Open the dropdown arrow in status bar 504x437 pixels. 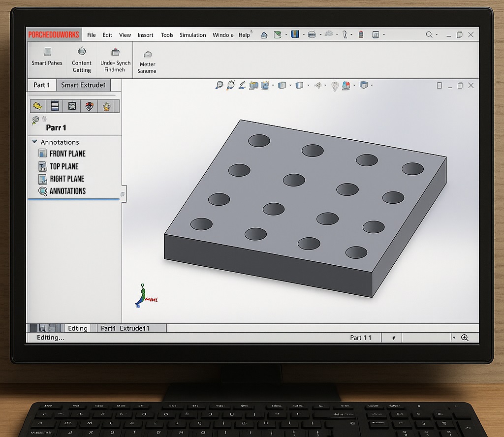click(454, 338)
